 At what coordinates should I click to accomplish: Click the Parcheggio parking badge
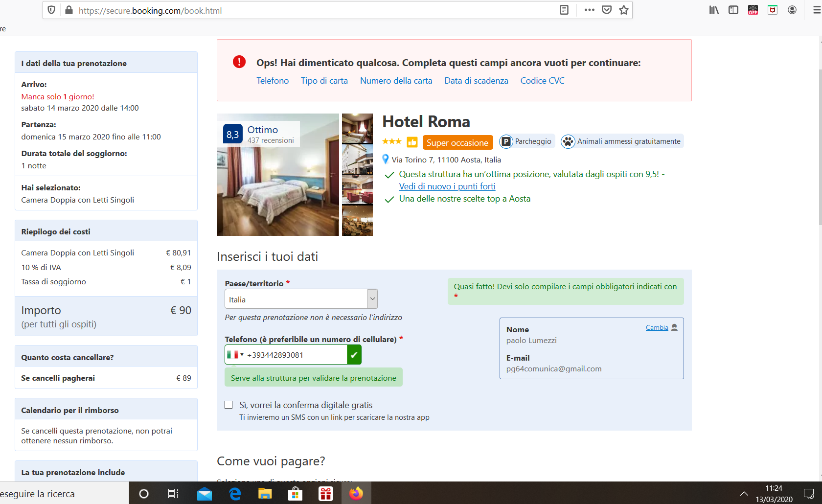pos(526,141)
